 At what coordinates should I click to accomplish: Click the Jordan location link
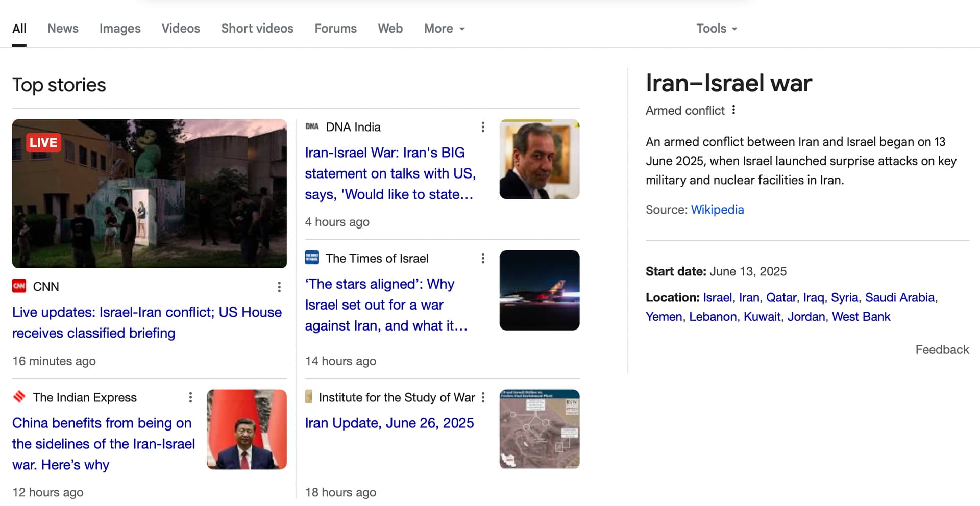806,317
